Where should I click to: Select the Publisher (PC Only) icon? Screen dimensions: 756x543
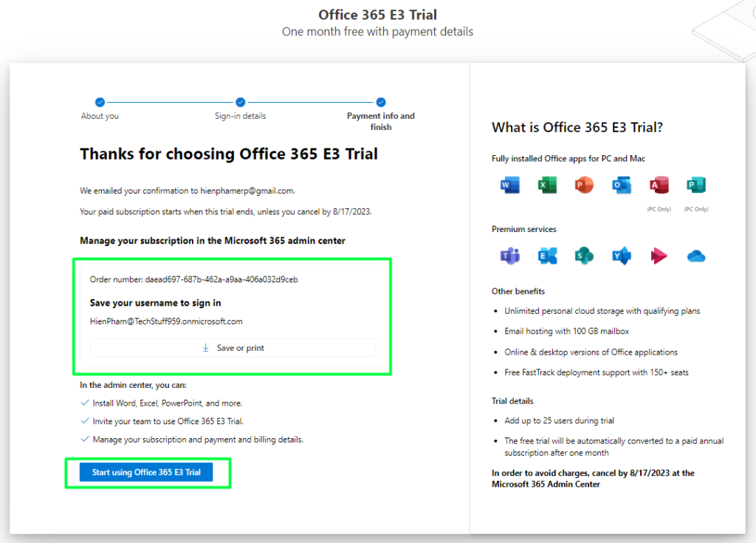click(x=695, y=186)
